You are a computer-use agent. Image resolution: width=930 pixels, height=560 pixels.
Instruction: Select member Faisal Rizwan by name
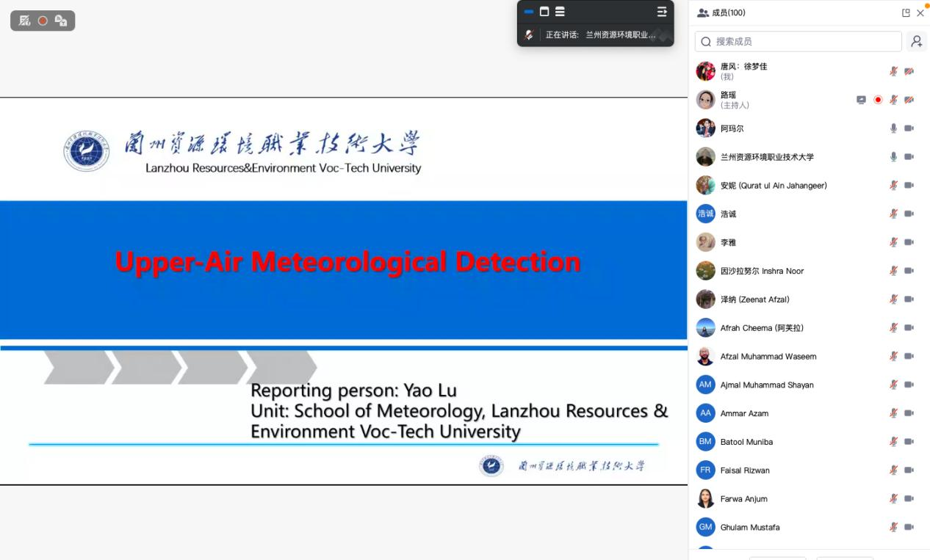tap(745, 470)
